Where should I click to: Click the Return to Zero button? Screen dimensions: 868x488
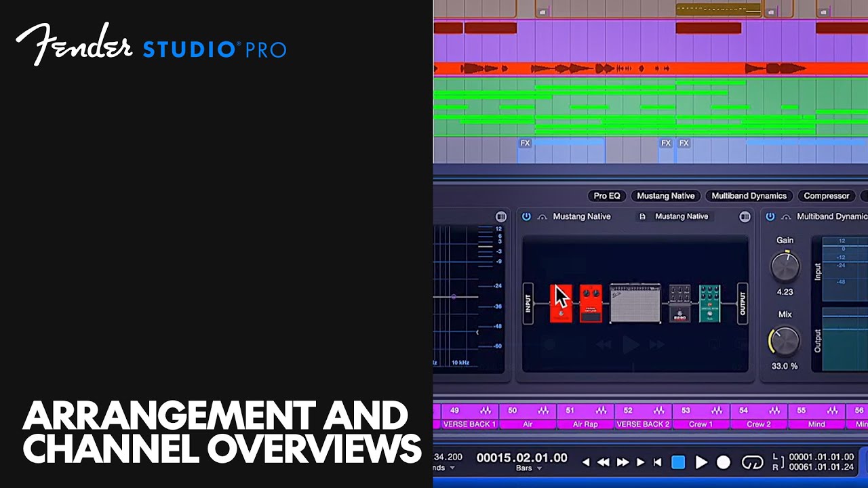[x=656, y=462]
